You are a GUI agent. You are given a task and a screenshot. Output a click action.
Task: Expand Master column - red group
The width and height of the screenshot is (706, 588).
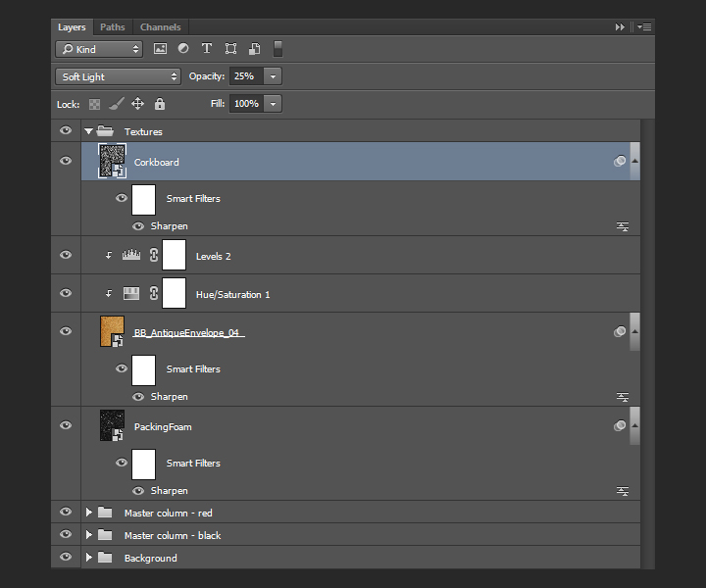coord(88,512)
